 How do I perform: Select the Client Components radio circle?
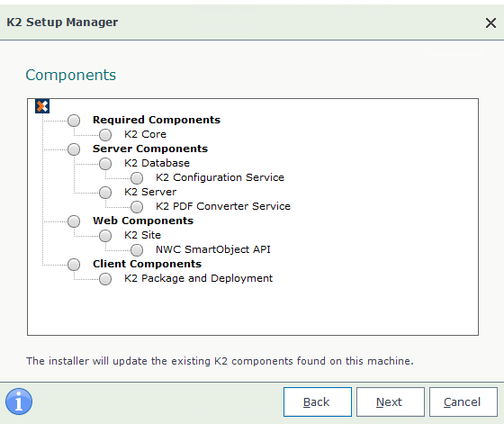(x=74, y=265)
